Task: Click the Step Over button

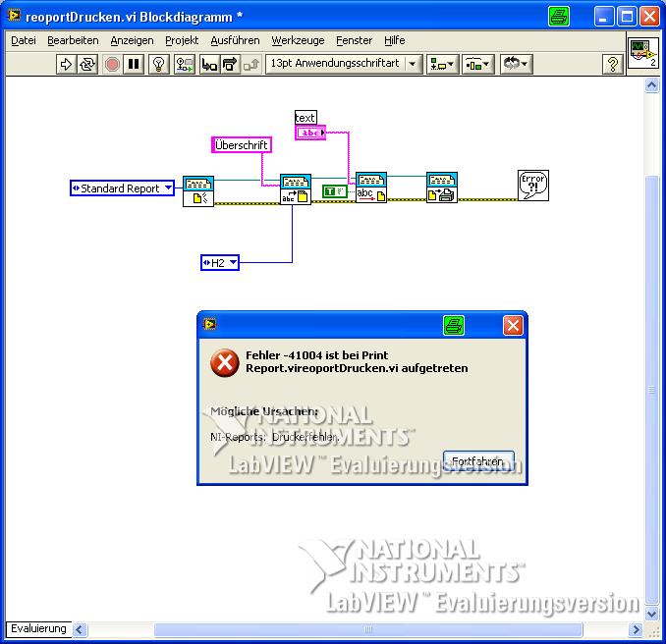Action: 230,65
